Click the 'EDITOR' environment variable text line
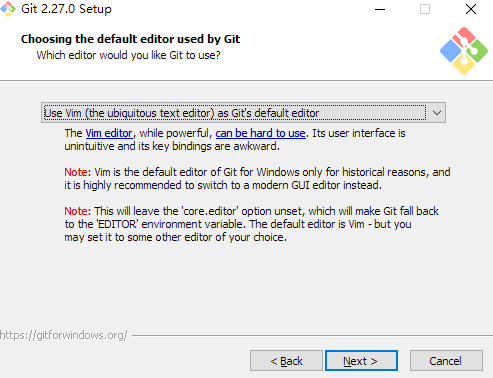Viewport: 493px width, 378px height. (238, 224)
